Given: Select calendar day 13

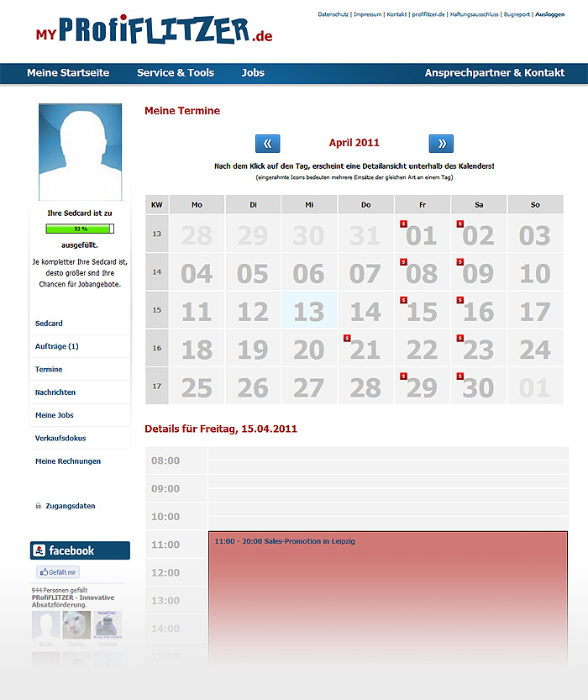Looking at the screenshot, I should (x=309, y=310).
